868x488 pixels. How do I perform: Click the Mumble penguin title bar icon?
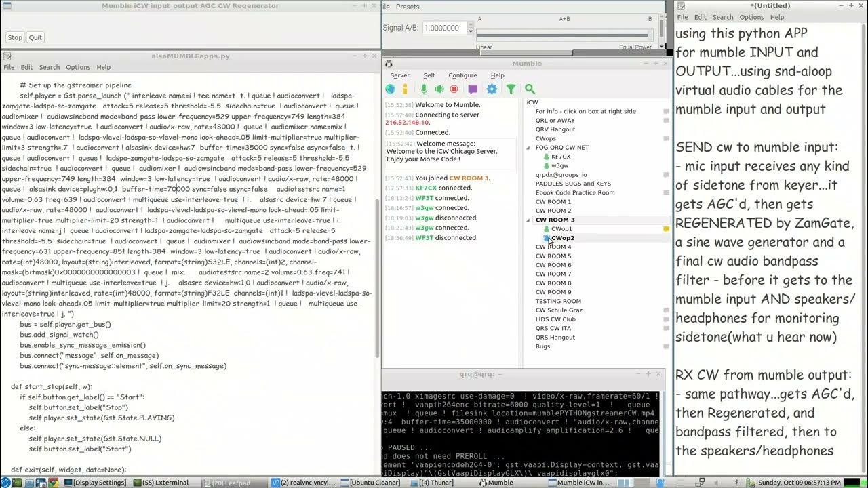pyautogui.click(x=389, y=63)
